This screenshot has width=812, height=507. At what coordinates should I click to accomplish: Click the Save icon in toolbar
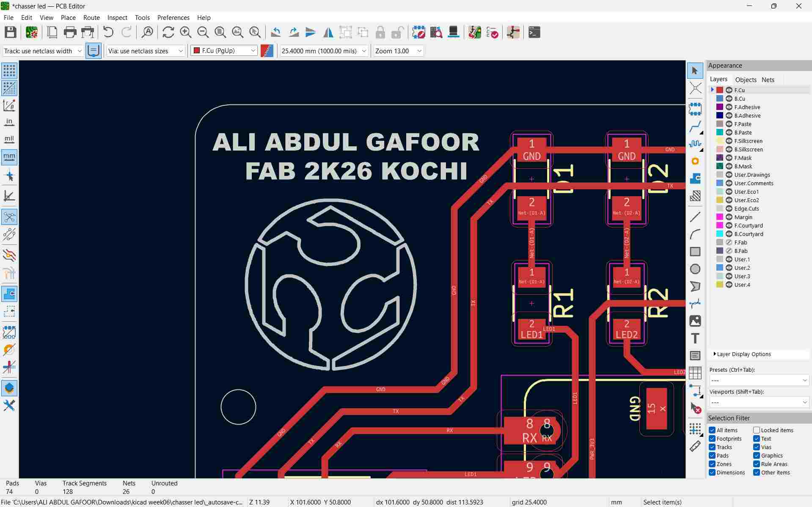point(11,32)
